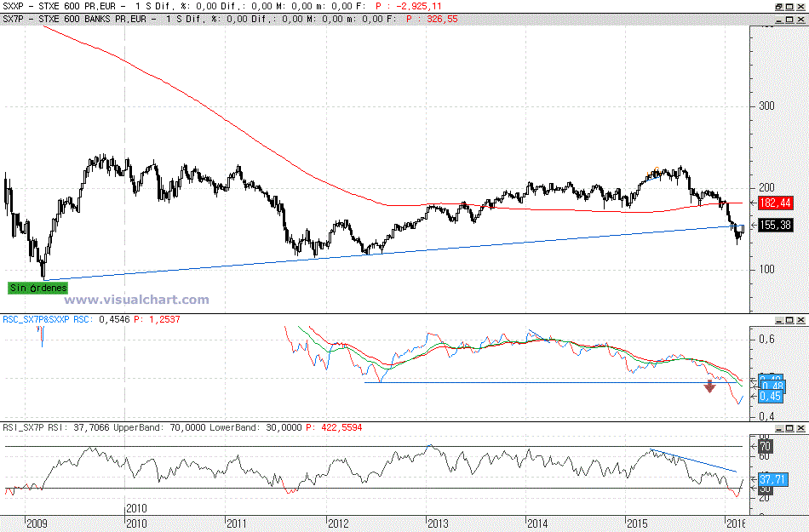Select the red down arrow marker in RSC panel
Screen dimensions: 809x532
(710, 386)
